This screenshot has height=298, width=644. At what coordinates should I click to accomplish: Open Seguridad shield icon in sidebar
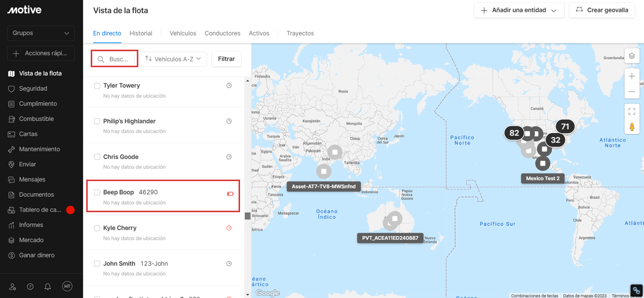(x=12, y=88)
